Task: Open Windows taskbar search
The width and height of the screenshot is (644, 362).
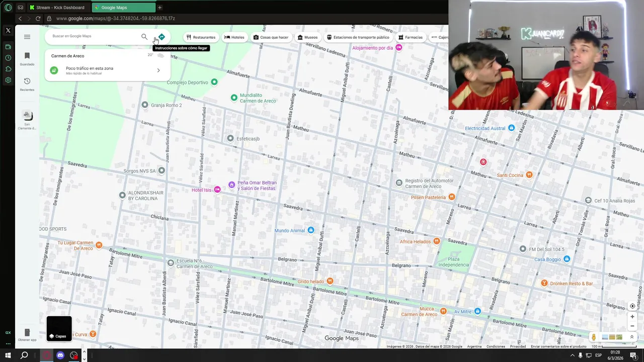Action: point(24,355)
